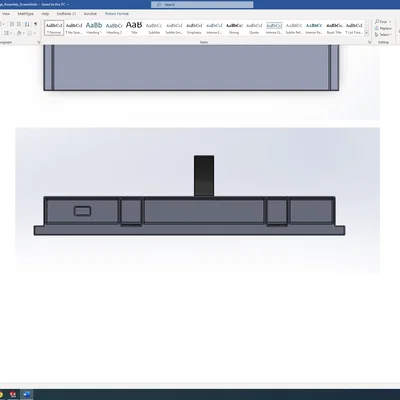Open the Line Spacing options
The image size is (400, 400).
(7, 33)
